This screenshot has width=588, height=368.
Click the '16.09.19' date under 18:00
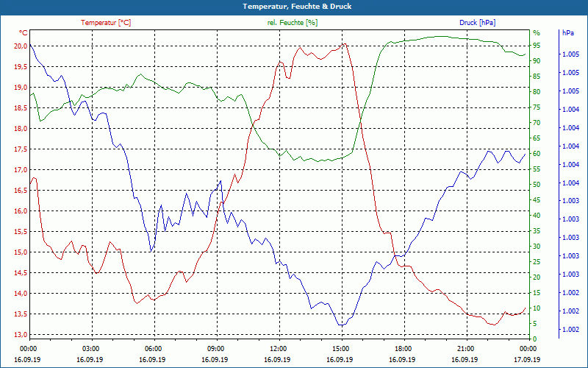tap(402, 360)
